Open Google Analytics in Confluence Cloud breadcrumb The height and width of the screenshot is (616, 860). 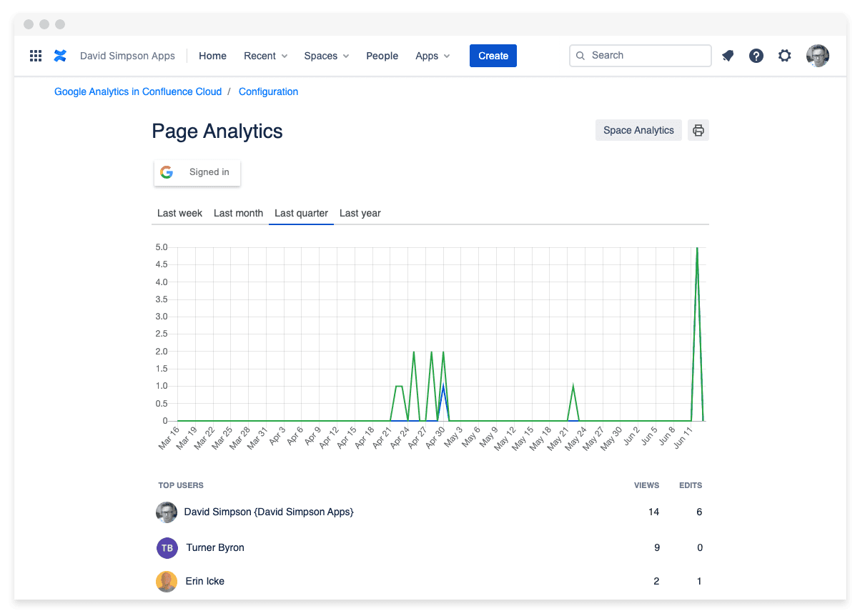pos(138,91)
